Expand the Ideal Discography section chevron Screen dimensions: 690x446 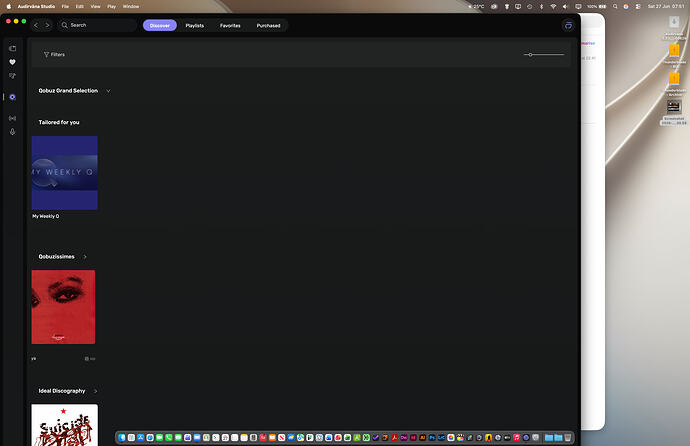95,391
